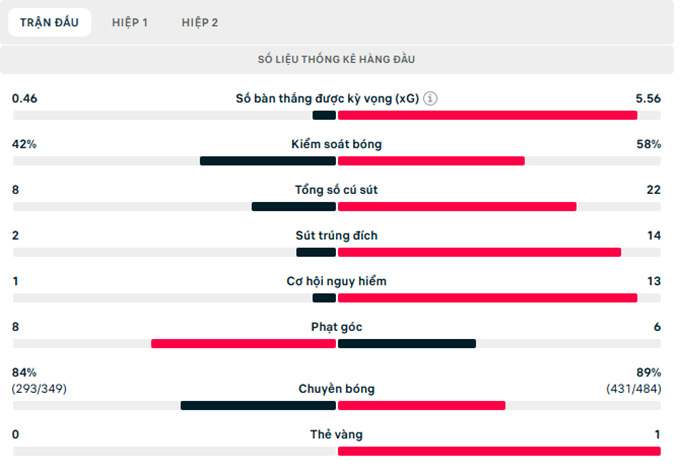
Task: Switch to the TRẬN ĐẤU tab
Action: [49, 22]
